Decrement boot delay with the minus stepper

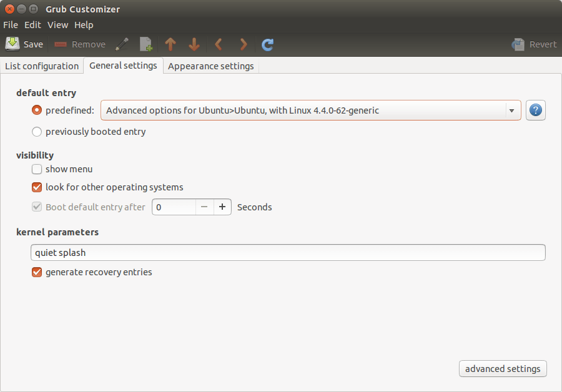[204, 207]
